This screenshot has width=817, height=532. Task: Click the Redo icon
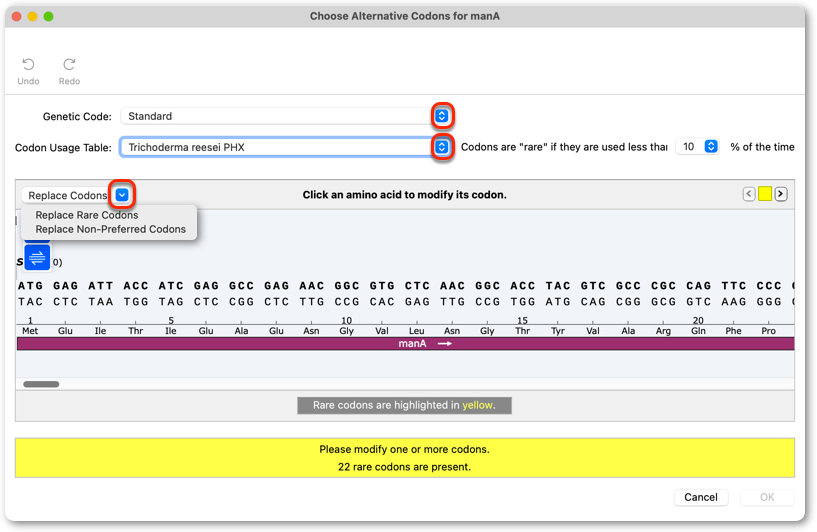click(x=69, y=65)
